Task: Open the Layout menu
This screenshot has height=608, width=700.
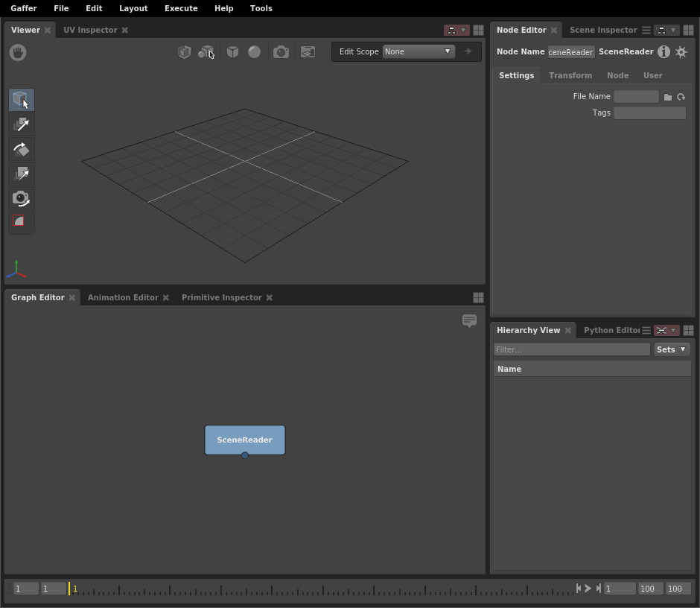Action: click(133, 8)
